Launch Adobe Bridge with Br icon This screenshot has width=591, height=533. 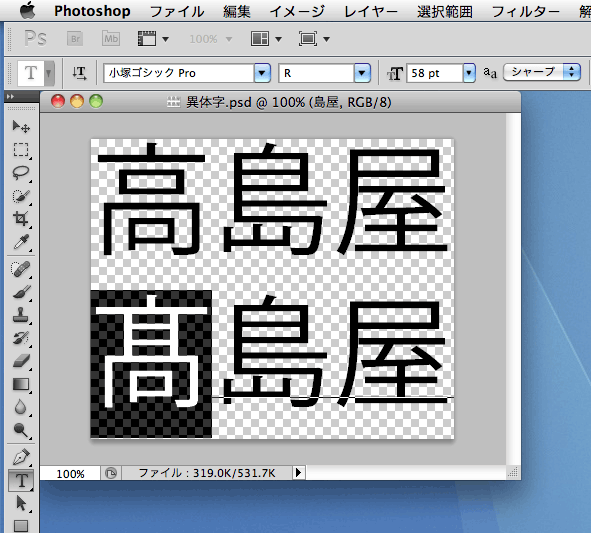(x=75, y=39)
